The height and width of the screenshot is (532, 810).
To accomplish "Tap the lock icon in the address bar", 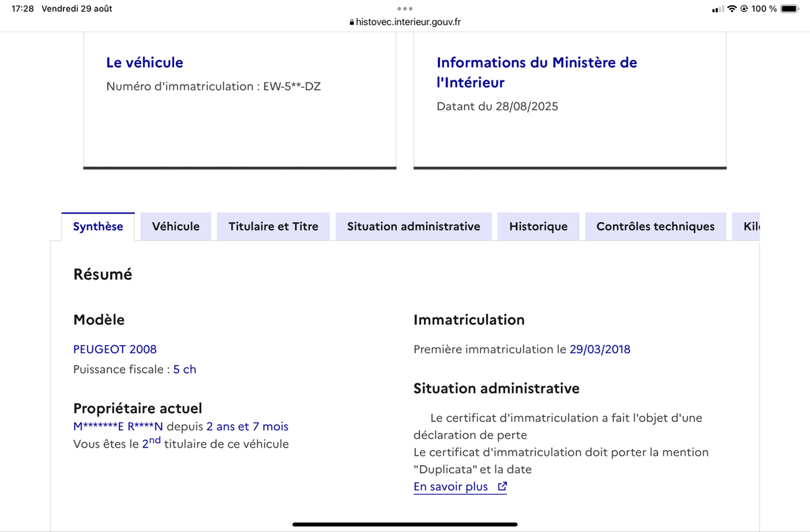I will coord(351,22).
